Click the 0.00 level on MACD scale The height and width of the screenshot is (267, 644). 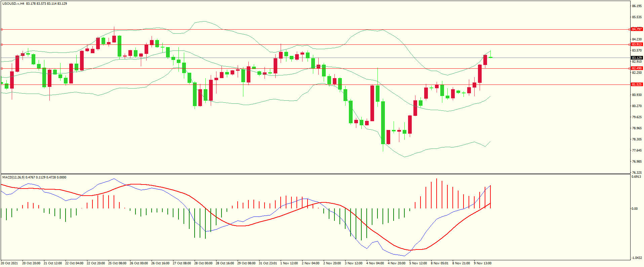click(x=634, y=209)
